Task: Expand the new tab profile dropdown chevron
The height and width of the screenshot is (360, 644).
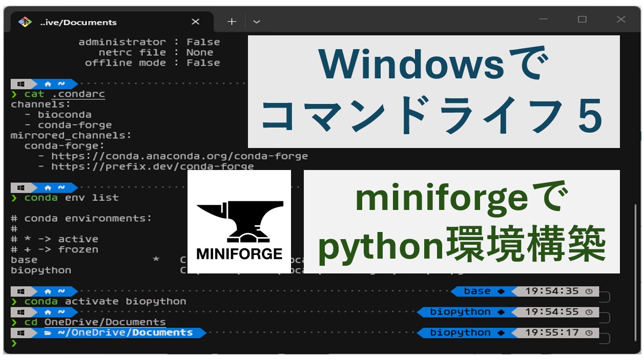Action: click(x=257, y=22)
